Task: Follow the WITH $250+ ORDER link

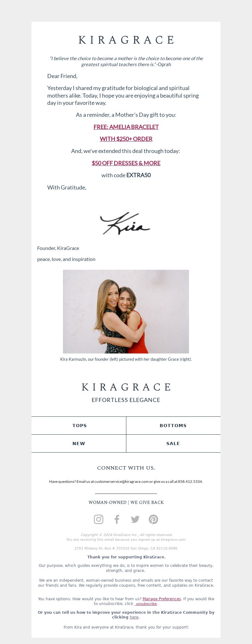Action: 126,139
